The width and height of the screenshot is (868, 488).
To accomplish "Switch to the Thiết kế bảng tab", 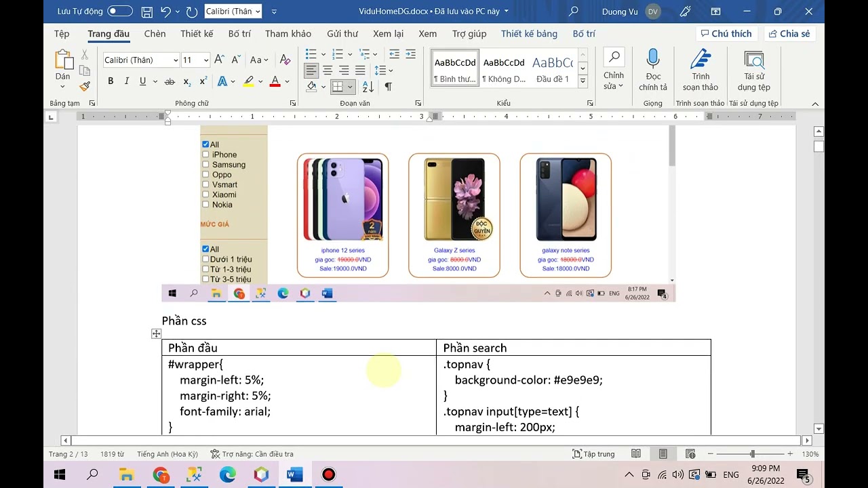I will (529, 34).
